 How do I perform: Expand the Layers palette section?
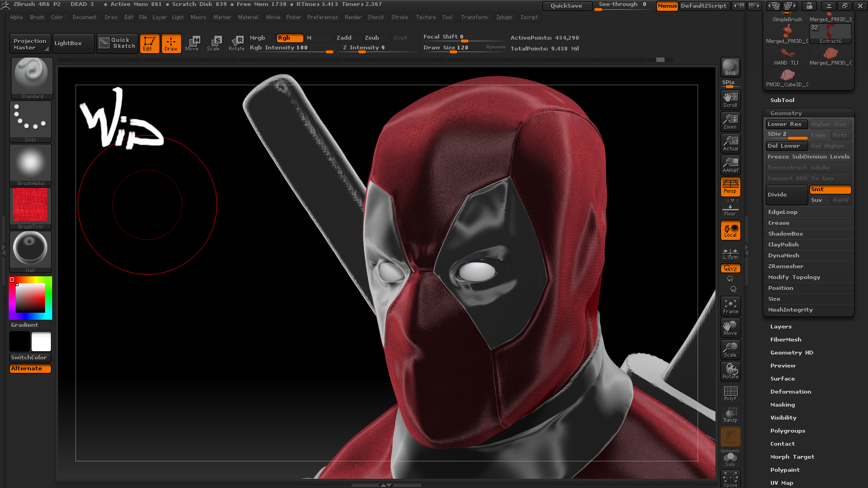click(x=781, y=327)
